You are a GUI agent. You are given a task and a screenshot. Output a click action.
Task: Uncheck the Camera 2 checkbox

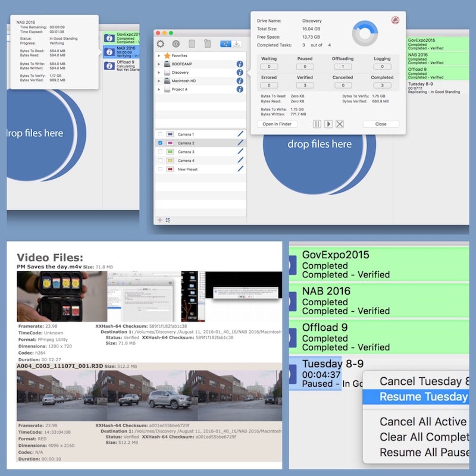point(160,143)
